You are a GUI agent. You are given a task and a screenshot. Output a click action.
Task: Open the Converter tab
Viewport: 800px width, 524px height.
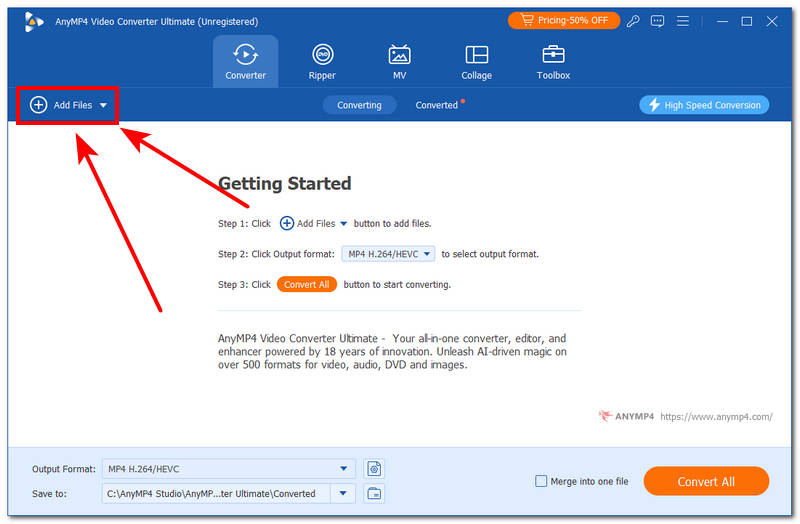(x=245, y=62)
